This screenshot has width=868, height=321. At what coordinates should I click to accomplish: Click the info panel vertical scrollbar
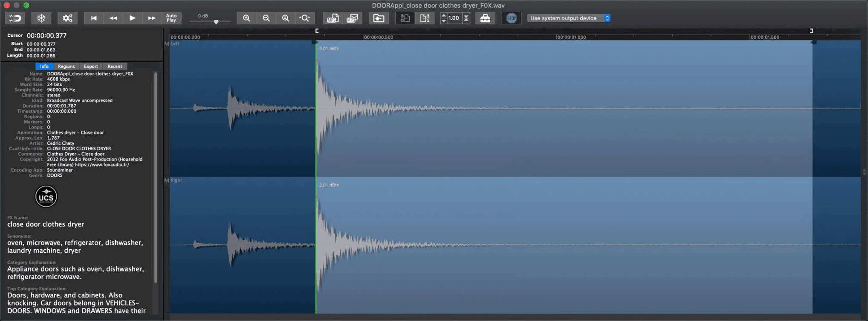(x=156, y=177)
